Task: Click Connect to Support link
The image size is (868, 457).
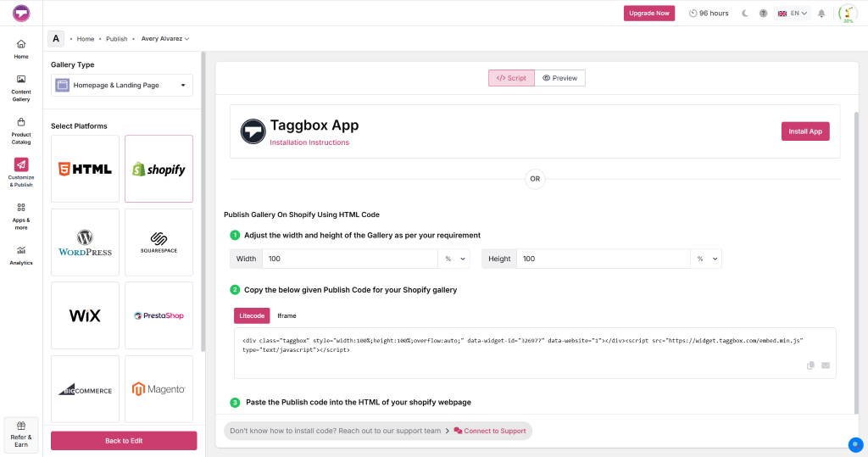Action: pos(490,431)
